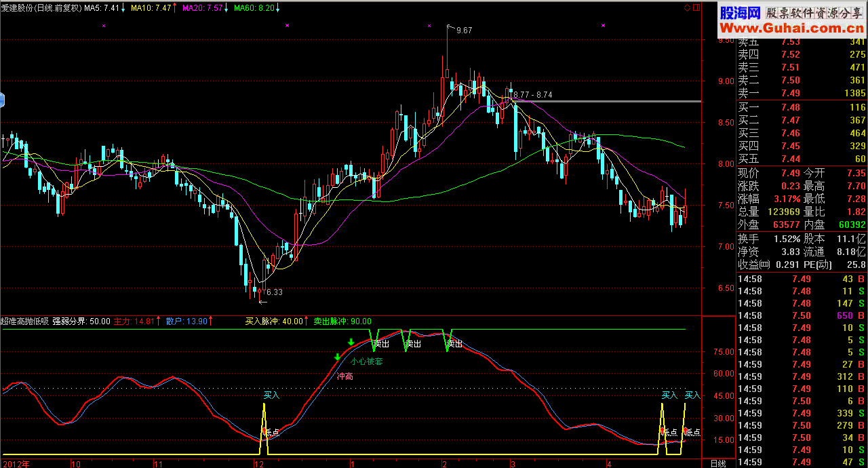868x468 pixels.
Task: Click the trade tick with volume 312 B
Action: 802,376
